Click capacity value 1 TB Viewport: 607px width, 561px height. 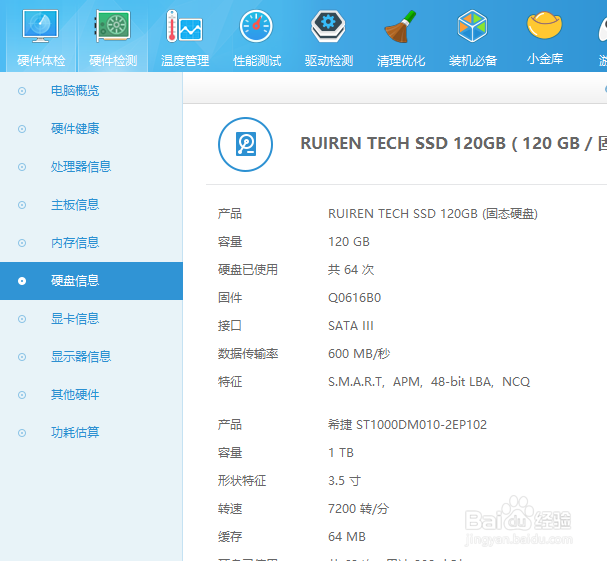click(x=341, y=453)
